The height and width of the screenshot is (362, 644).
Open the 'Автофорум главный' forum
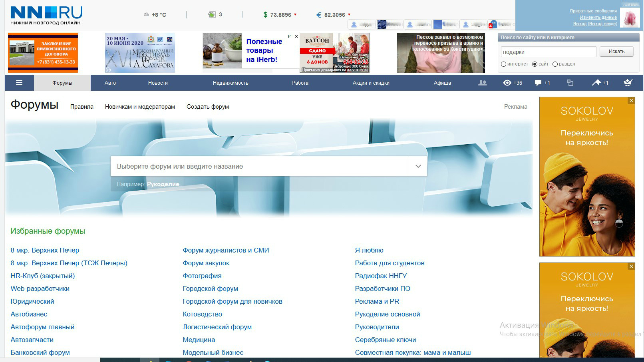coord(42,327)
